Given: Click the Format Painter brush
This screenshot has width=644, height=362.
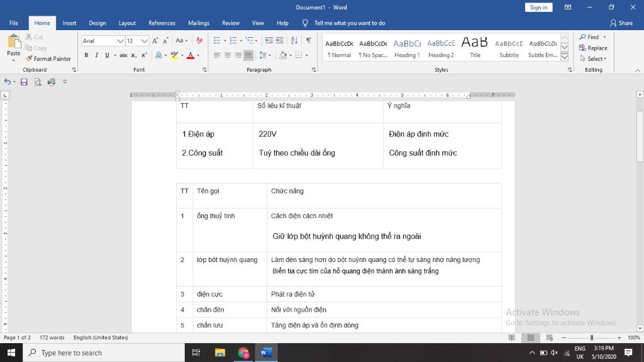Looking at the screenshot, I should tap(29, 58).
